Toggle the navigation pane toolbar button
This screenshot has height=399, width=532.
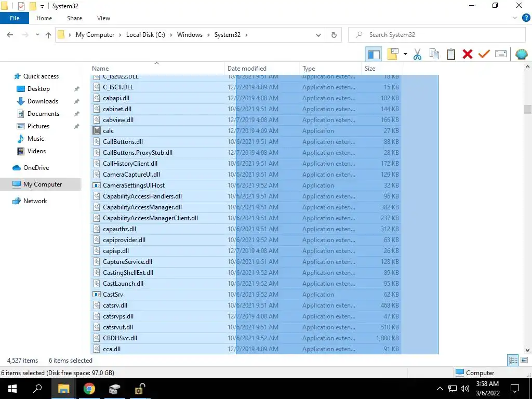click(x=374, y=54)
